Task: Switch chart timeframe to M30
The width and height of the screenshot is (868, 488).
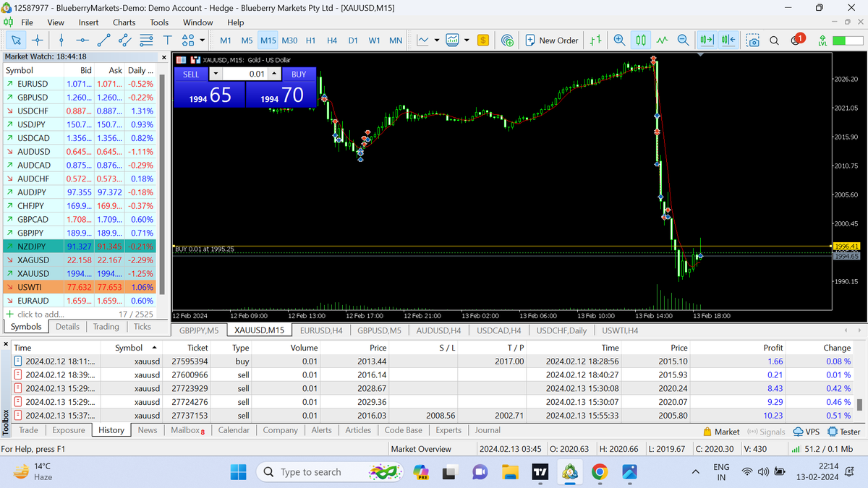Action: (x=290, y=40)
